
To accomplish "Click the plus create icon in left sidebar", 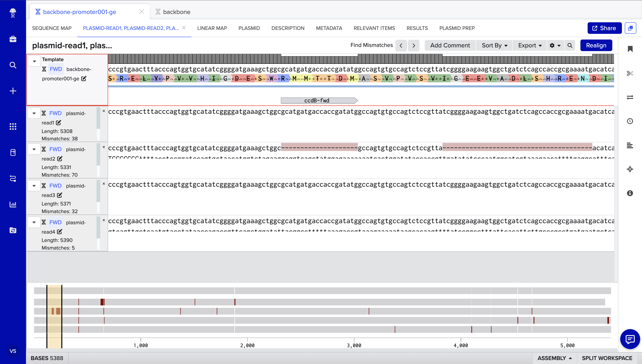I will tap(13, 91).
